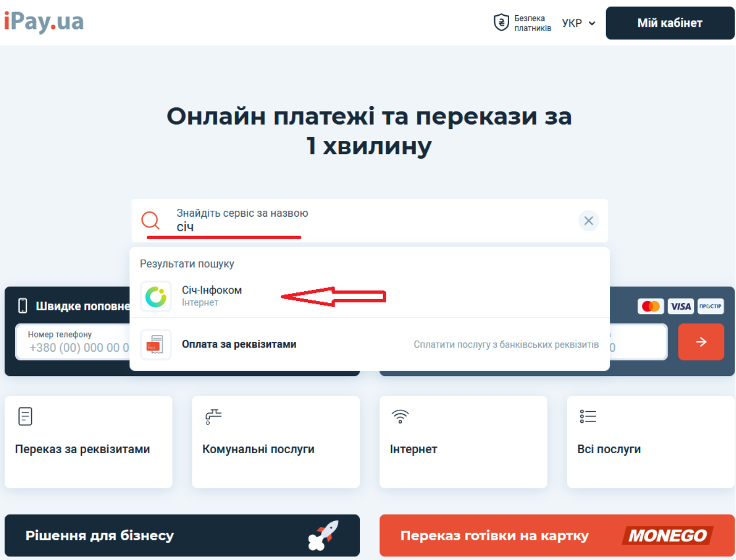
Task: Open the Рішення для бізнесу banner
Action: click(x=182, y=535)
